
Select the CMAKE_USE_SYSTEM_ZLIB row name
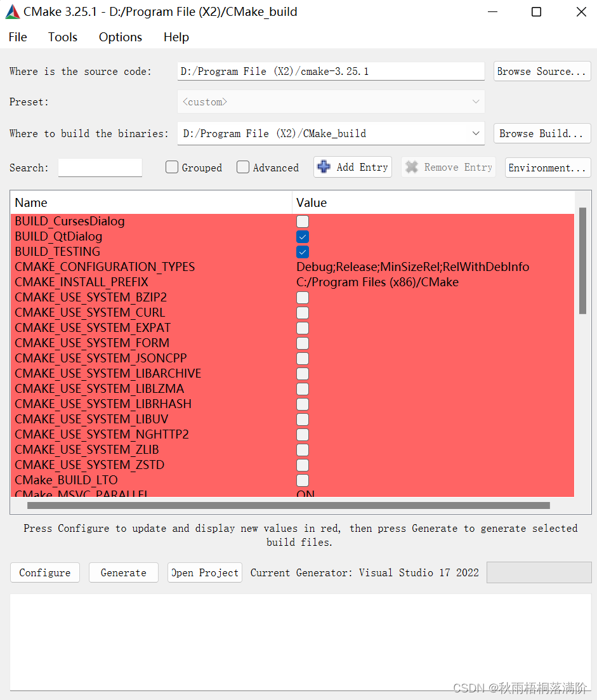click(86, 450)
